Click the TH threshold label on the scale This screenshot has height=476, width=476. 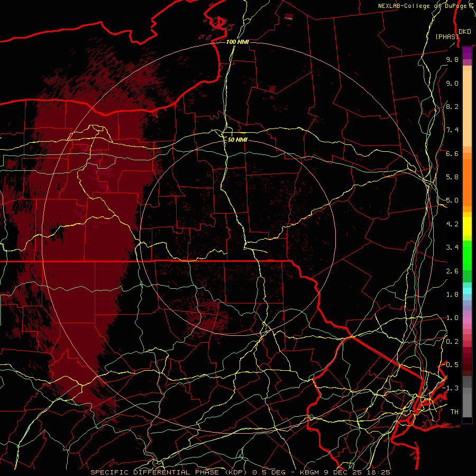454,412
